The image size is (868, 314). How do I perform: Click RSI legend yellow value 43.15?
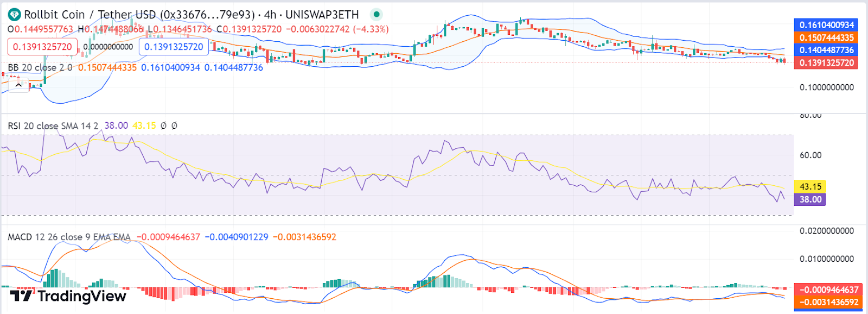144,126
